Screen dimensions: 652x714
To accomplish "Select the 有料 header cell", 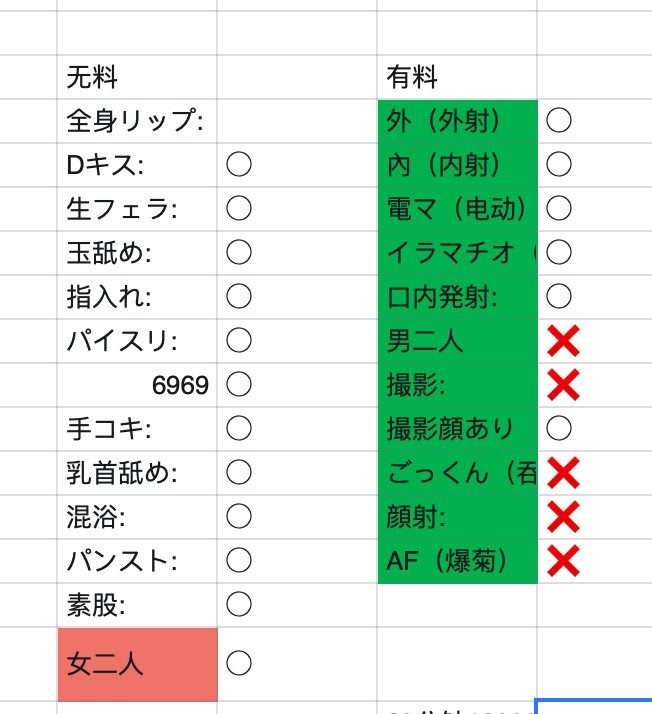I will [x=457, y=77].
